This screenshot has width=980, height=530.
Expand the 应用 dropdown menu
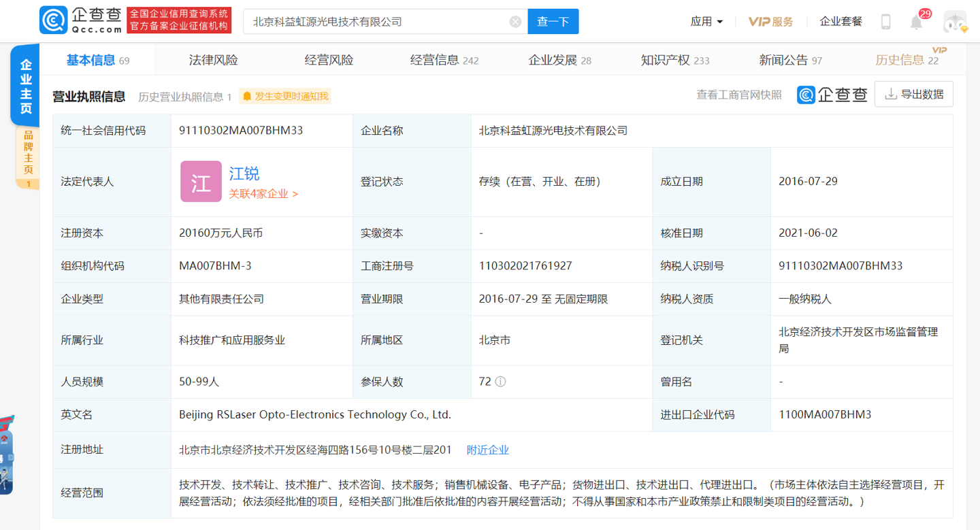(x=706, y=22)
